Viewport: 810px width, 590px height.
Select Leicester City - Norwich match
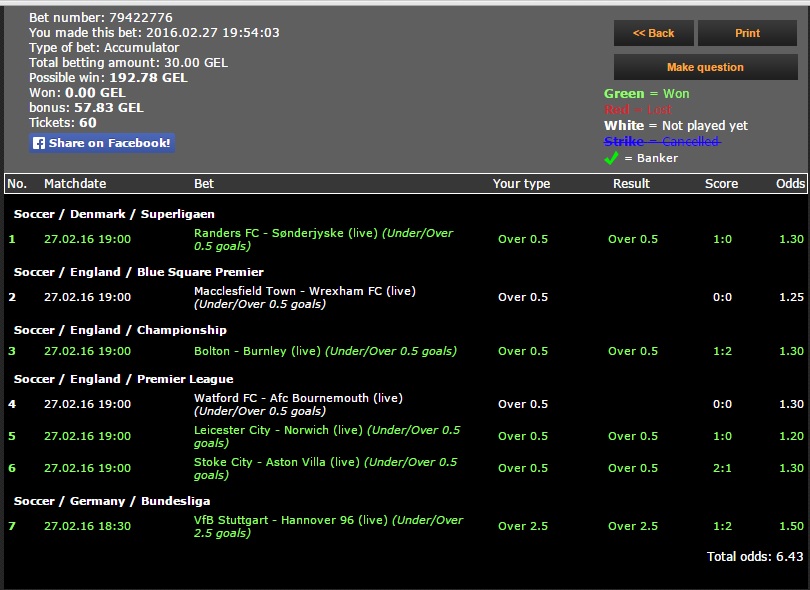[327, 436]
